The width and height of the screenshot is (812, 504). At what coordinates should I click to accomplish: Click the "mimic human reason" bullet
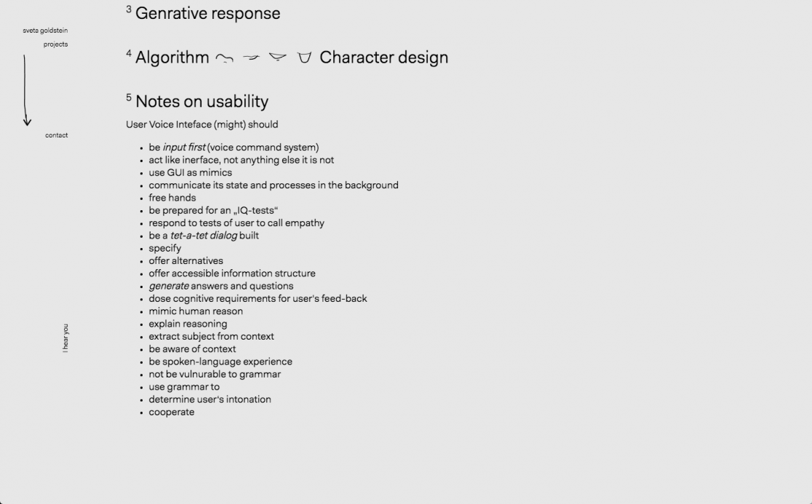196,311
